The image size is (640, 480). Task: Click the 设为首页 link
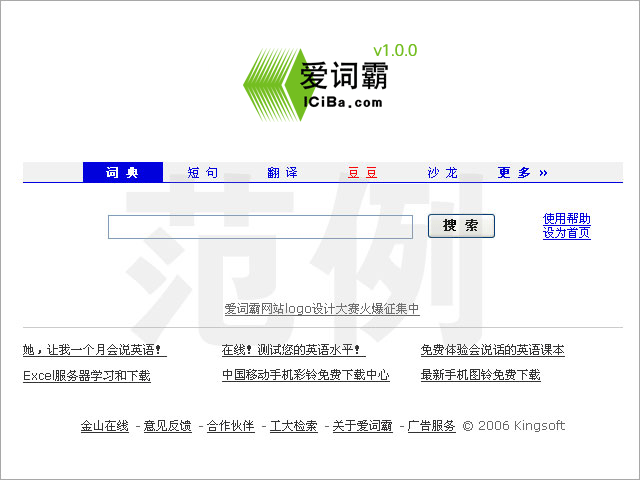pyautogui.click(x=567, y=233)
